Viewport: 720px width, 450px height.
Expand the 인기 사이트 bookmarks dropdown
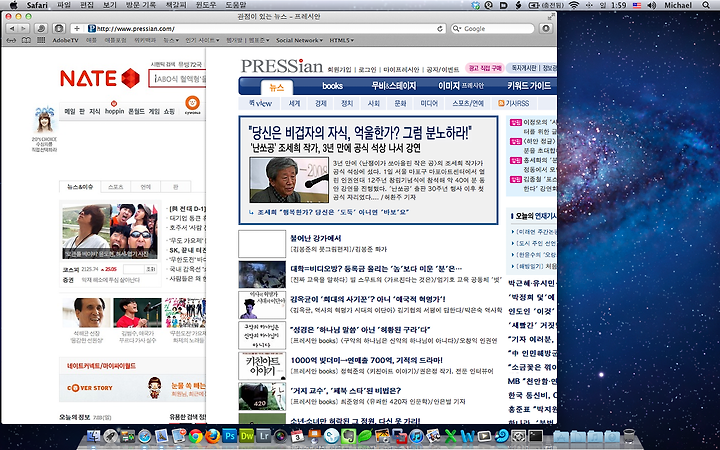coord(202,40)
